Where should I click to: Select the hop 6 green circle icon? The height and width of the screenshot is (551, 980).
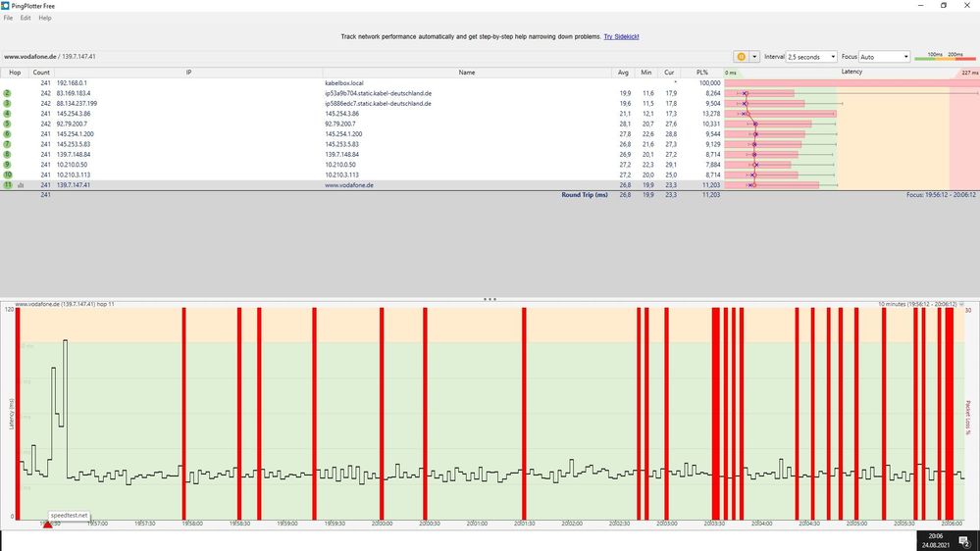[8, 134]
